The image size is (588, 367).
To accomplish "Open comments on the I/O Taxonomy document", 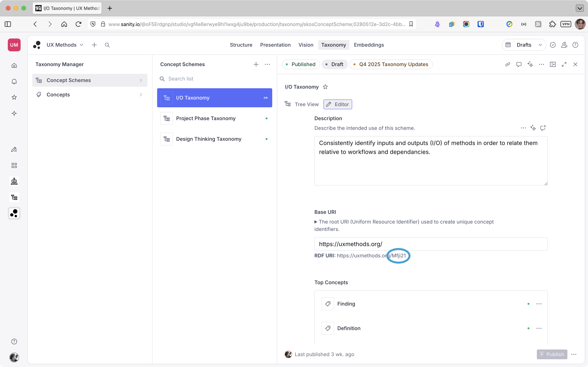I will click(x=519, y=64).
